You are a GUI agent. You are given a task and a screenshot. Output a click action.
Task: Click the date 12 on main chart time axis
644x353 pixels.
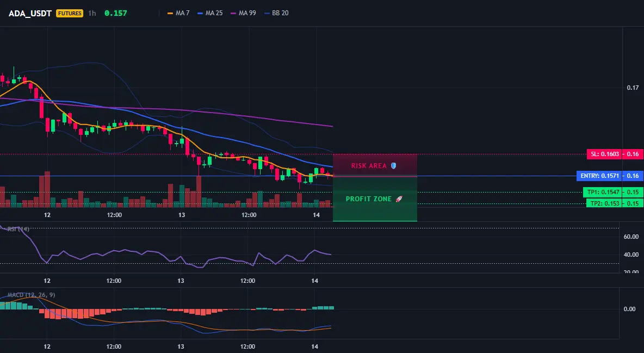click(47, 215)
